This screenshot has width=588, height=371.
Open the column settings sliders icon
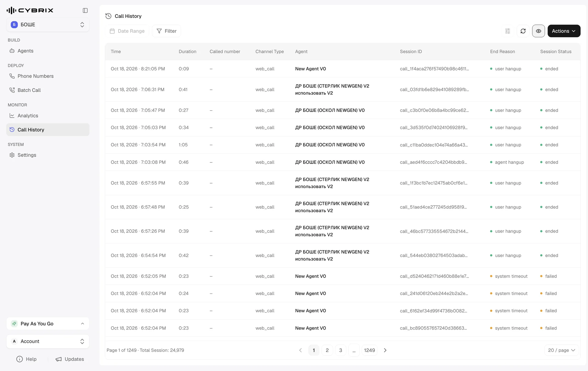(507, 31)
